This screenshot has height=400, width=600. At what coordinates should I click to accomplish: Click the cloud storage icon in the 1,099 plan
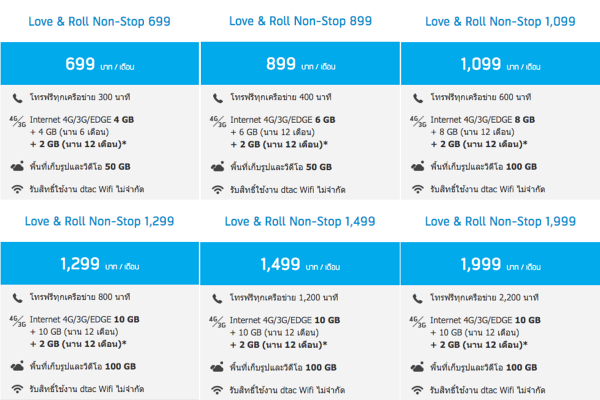[418, 167]
